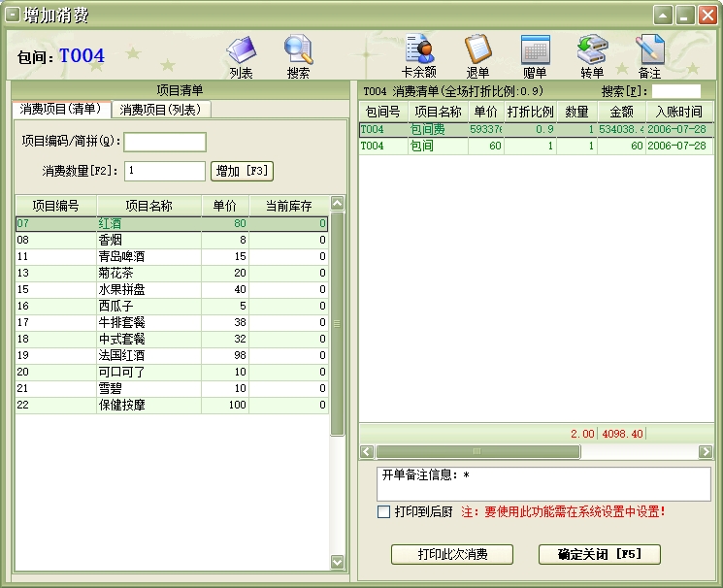Click the 退单 (Return order) icon
Screen dimensions: 723x588
click(x=477, y=56)
